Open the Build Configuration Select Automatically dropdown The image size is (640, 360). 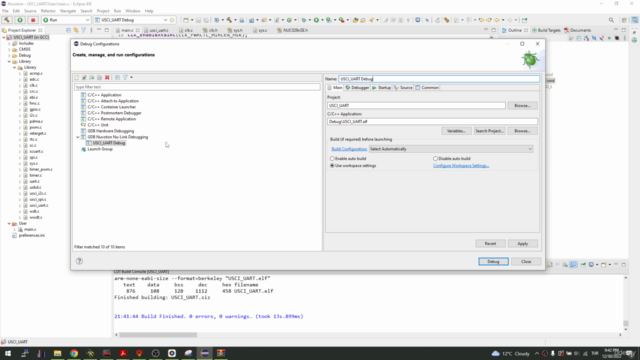click(451, 149)
